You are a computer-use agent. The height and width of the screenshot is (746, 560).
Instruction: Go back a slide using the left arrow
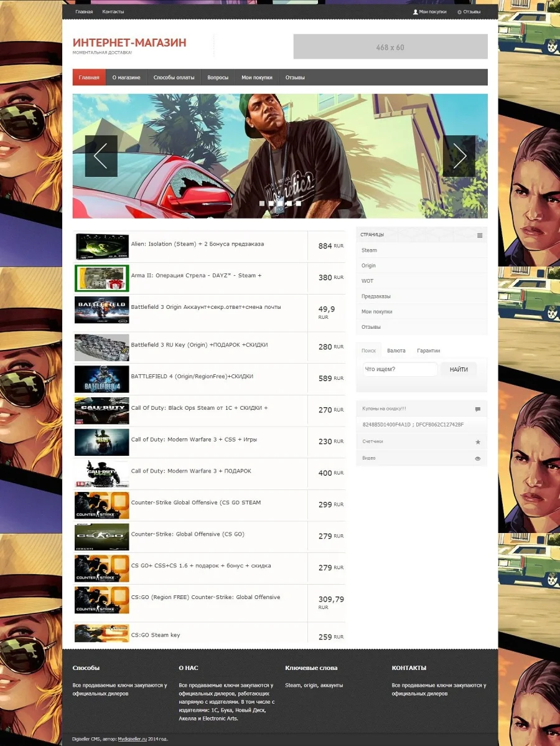pyautogui.click(x=101, y=156)
